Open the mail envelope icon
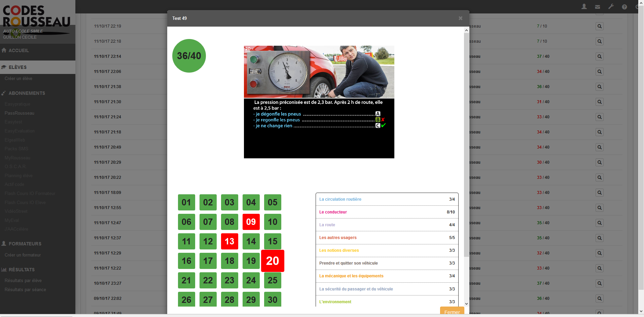644x317 pixels. [x=598, y=7]
